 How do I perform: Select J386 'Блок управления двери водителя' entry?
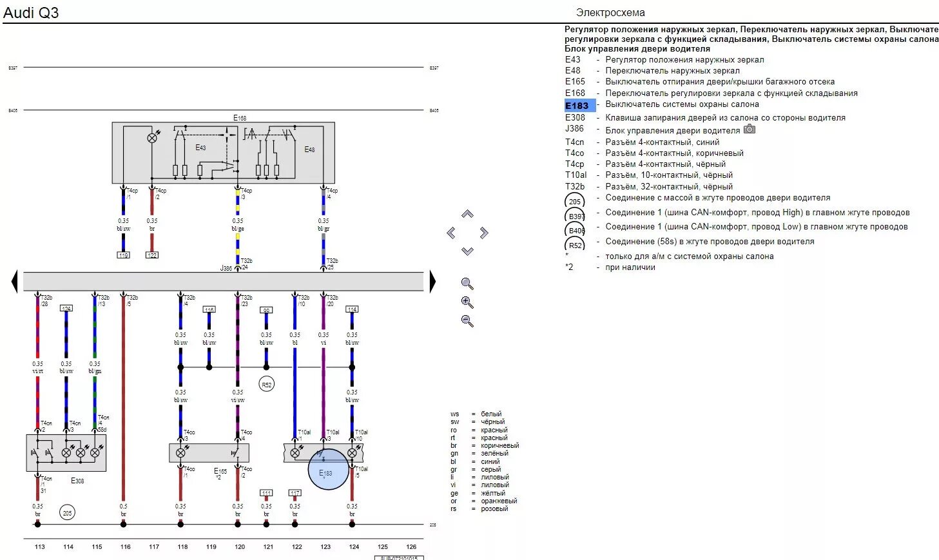click(652, 130)
